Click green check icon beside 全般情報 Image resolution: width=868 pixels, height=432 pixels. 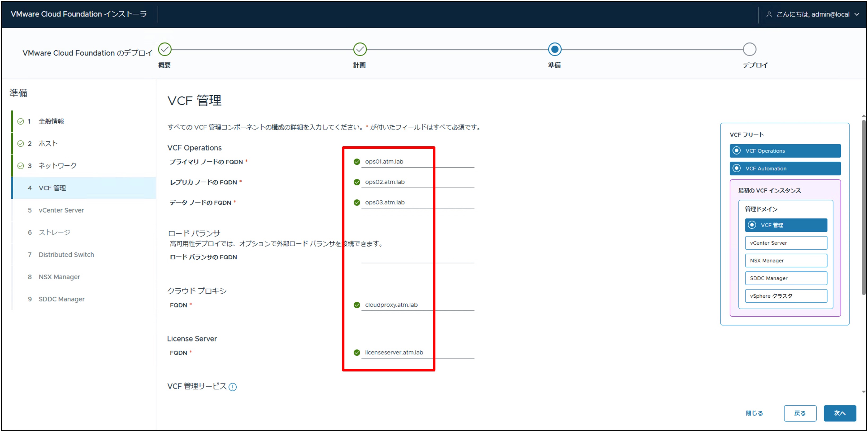click(20, 121)
